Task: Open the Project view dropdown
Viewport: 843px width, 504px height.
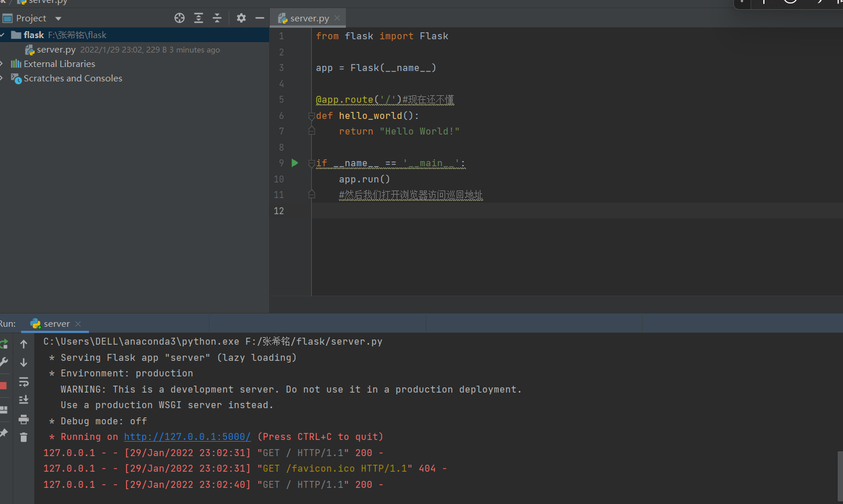Action: click(58, 18)
